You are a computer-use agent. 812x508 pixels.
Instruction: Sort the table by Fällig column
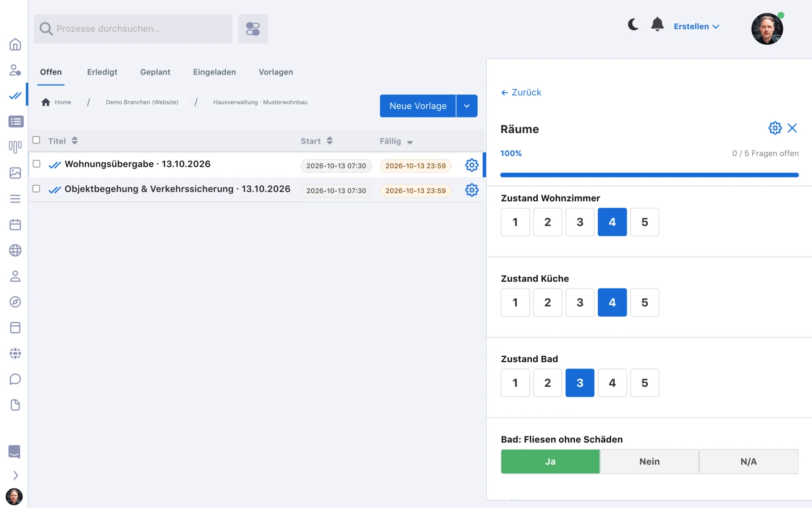click(396, 141)
